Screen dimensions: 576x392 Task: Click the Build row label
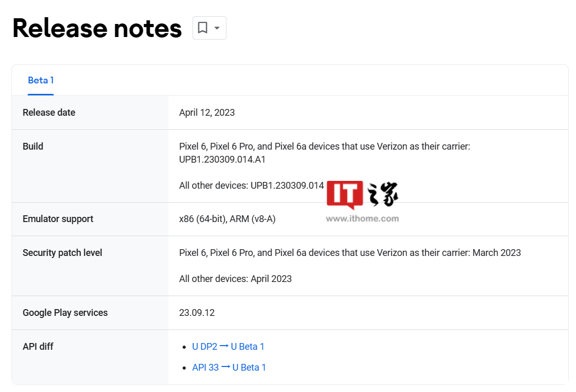(x=33, y=146)
